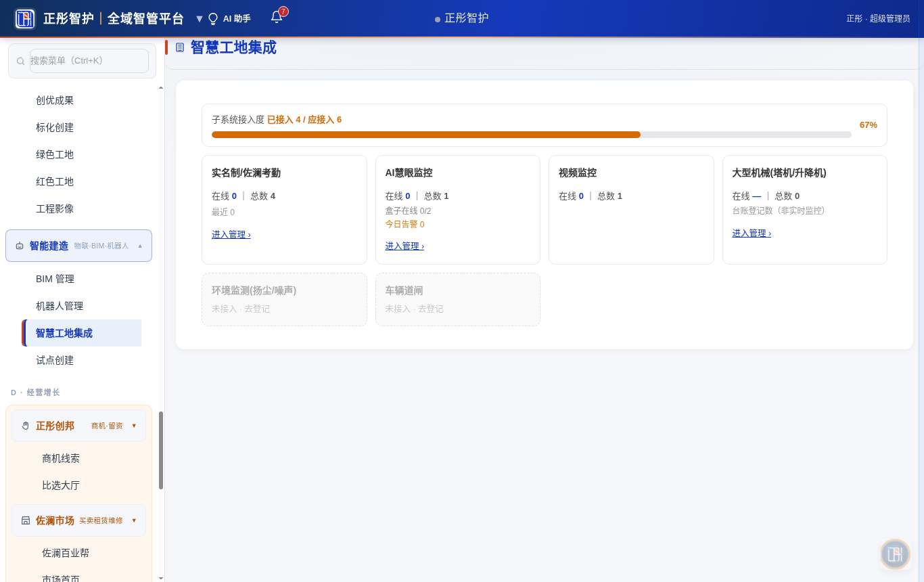Toggle the 正彤创邦 group arrow
The width and height of the screenshot is (924, 582).
134,426
